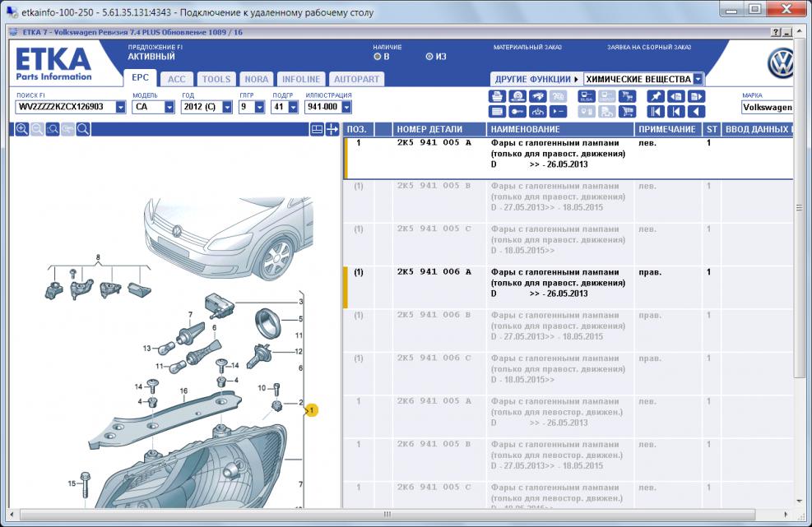Click the pushpin icon
Viewport: 812px width, 527px height.
pyautogui.click(x=656, y=96)
